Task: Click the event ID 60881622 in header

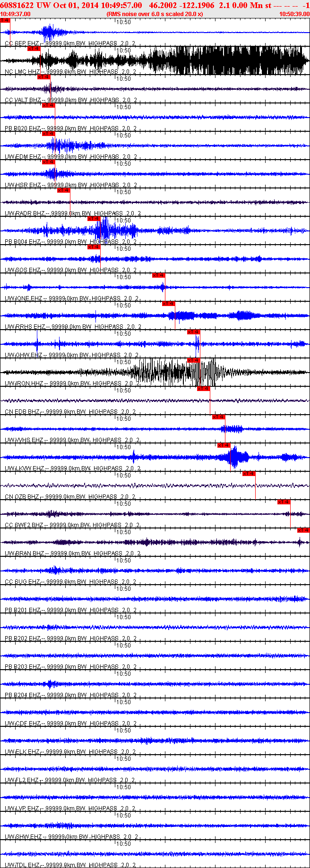Action: click(x=17, y=5)
